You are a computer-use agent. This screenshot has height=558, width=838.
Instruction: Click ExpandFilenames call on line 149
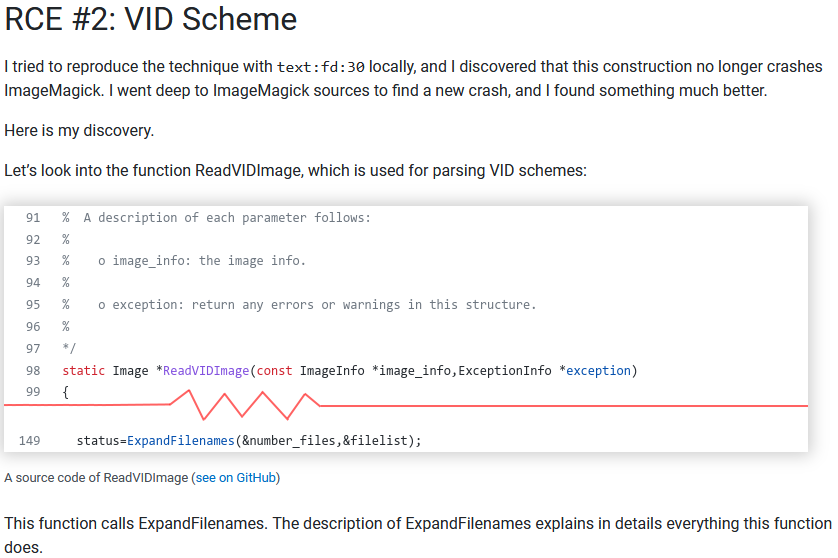point(181,440)
